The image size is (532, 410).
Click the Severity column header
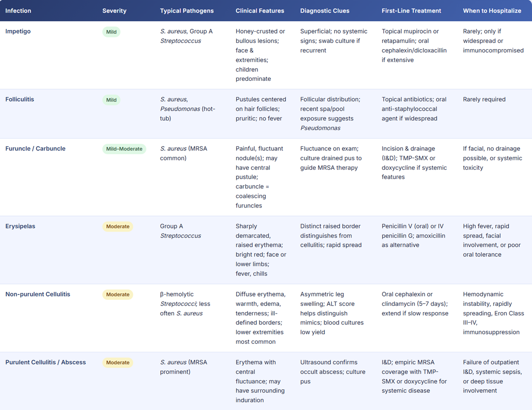click(x=114, y=10)
